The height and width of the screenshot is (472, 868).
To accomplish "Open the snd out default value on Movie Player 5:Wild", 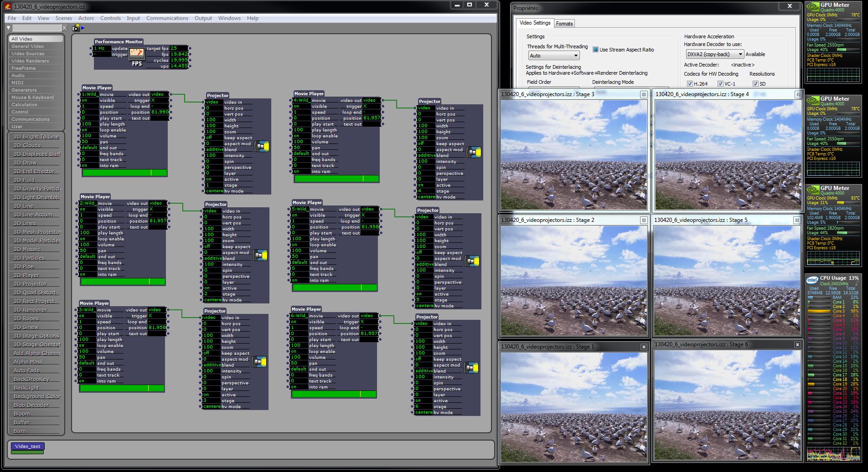I will point(300,262).
